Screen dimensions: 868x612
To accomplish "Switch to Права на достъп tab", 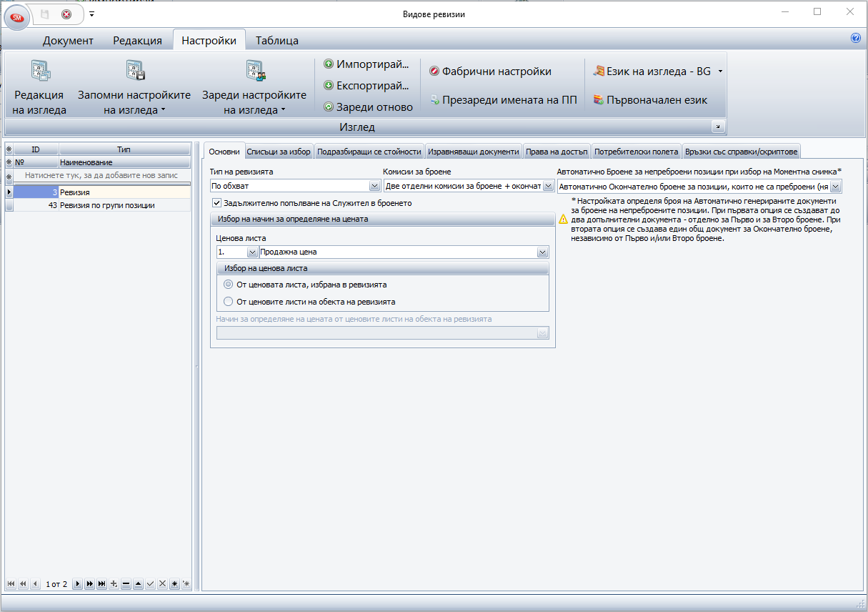I will 557,152.
